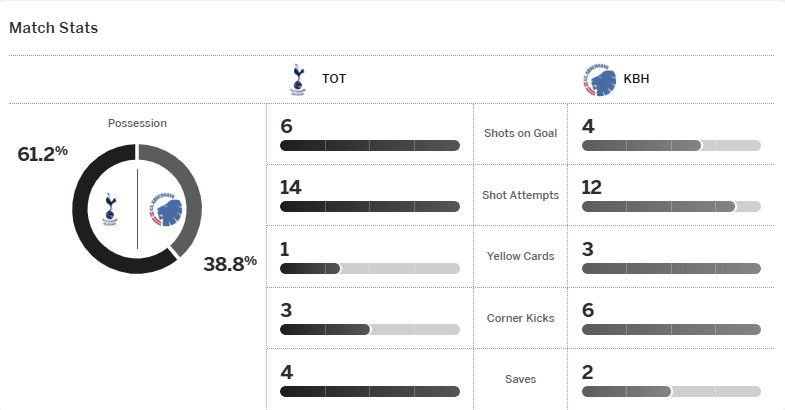The height and width of the screenshot is (410, 785).
Task: Click the Possession chart label
Action: [x=137, y=123]
